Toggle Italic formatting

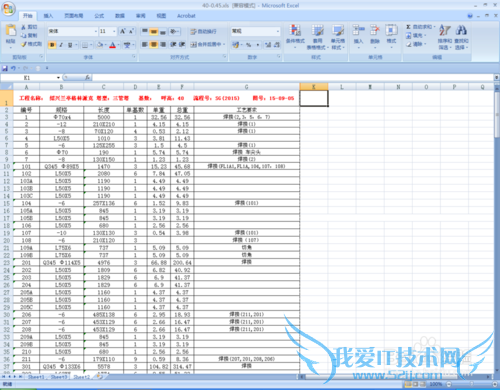coord(61,45)
